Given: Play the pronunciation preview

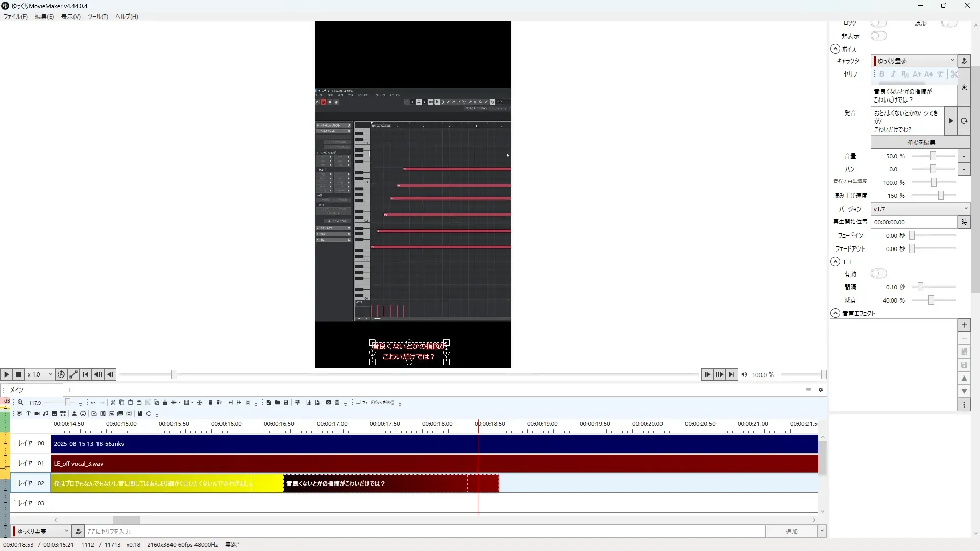Looking at the screenshot, I should pos(950,121).
